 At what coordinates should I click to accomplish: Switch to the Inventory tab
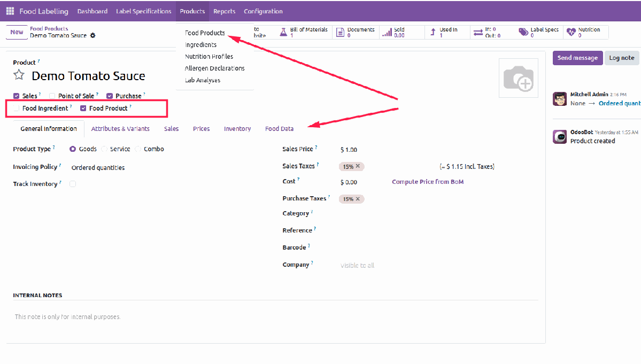tap(237, 129)
